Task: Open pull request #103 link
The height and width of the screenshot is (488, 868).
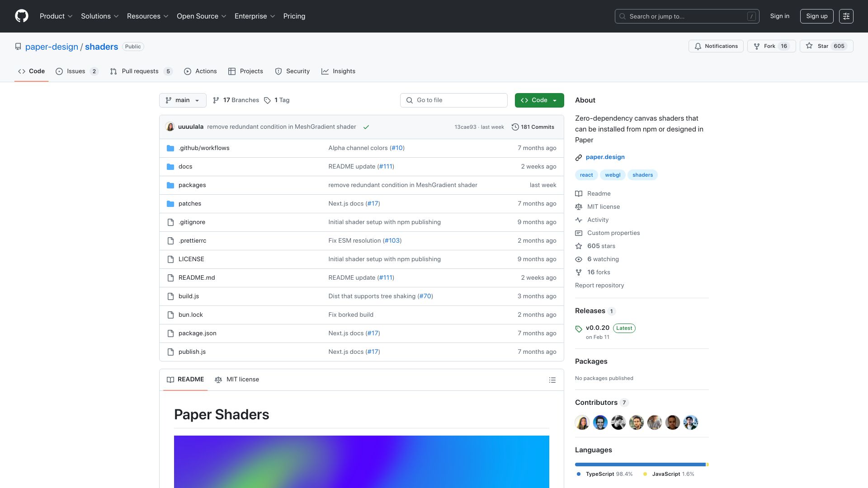Action: point(392,241)
